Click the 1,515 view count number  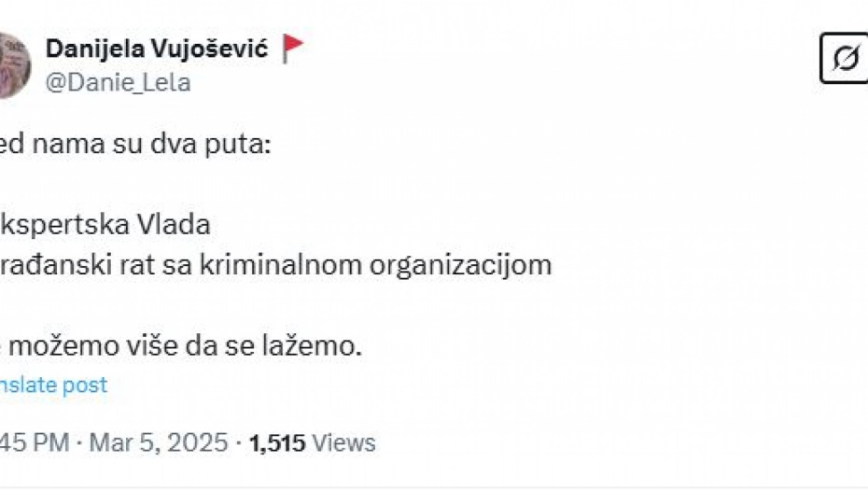tap(278, 442)
